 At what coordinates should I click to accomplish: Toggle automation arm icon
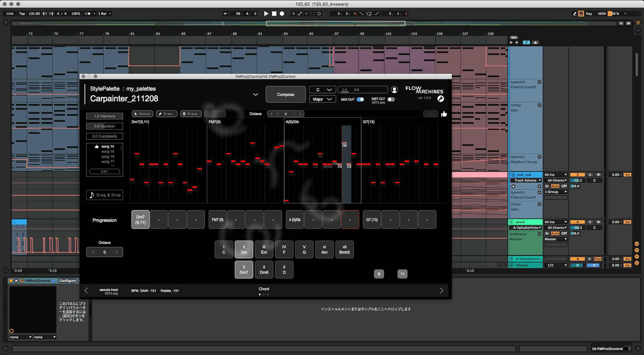click(x=300, y=14)
